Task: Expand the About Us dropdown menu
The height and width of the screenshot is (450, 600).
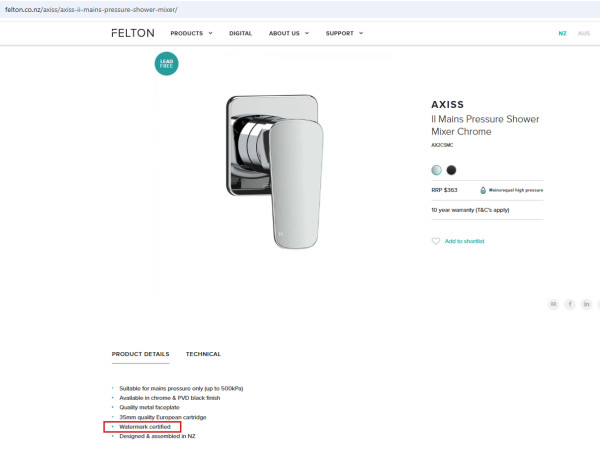Action: click(x=288, y=33)
